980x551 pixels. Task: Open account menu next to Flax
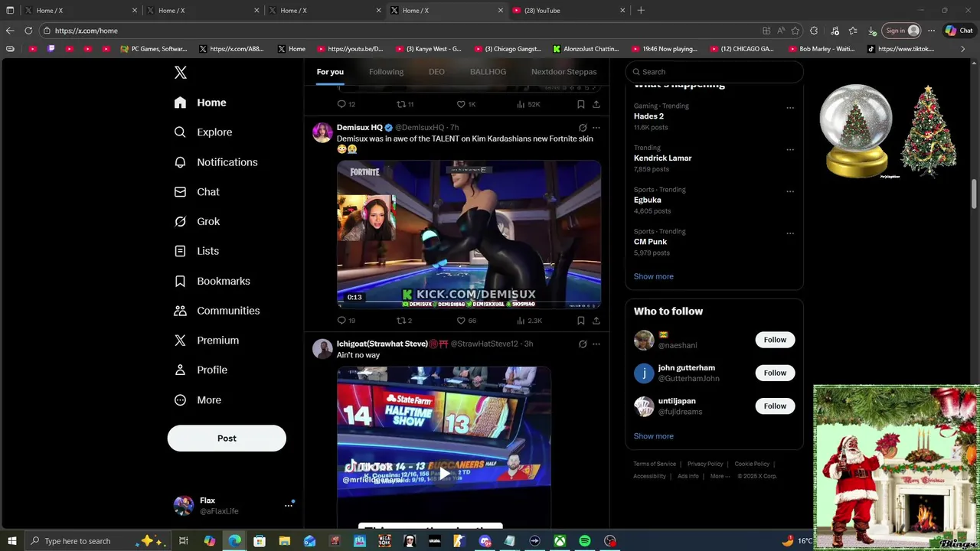tap(289, 505)
